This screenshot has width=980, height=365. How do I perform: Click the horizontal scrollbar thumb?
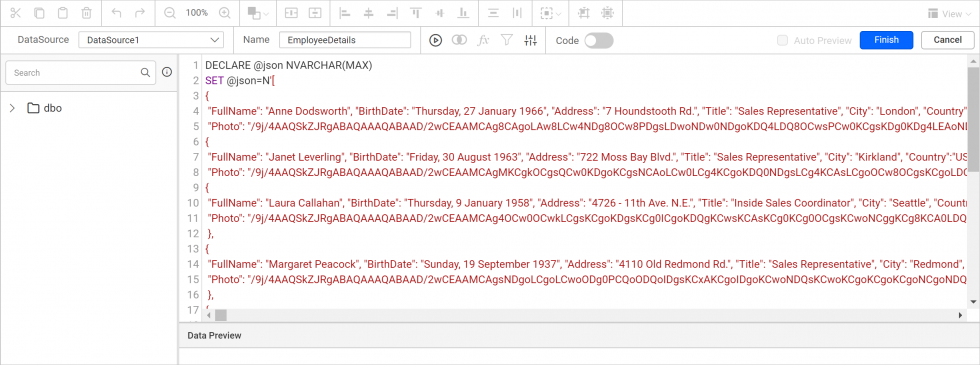pos(221,316)
